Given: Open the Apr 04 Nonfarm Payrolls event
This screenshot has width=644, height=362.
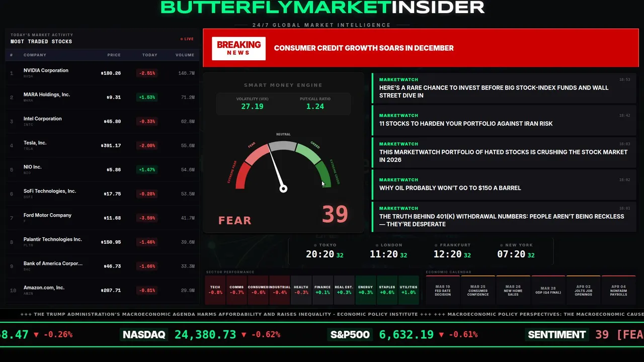Looking at the screenshot, I should point(619,290).
